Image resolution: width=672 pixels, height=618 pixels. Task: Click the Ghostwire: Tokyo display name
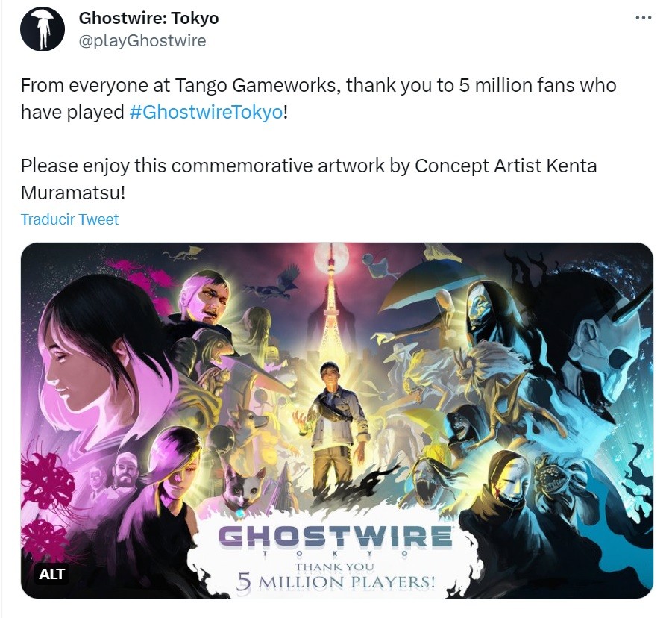pos(148,18)
